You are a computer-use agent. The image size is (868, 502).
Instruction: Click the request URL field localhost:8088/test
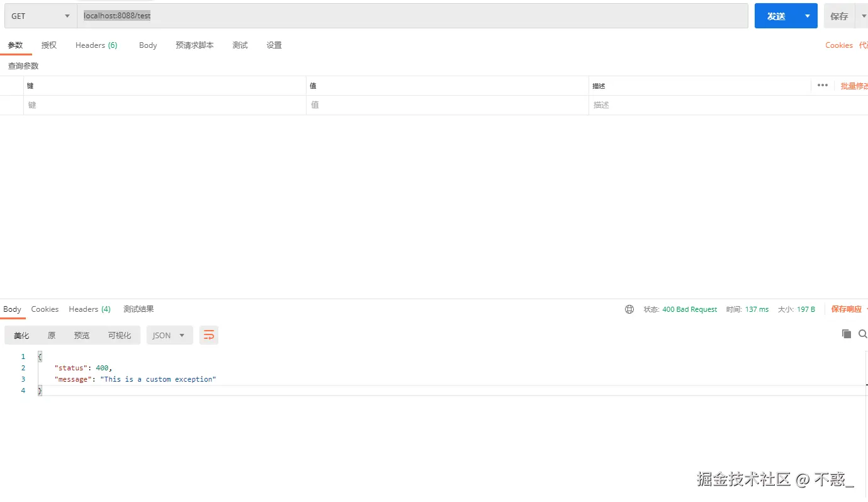[x=412, y=16]
